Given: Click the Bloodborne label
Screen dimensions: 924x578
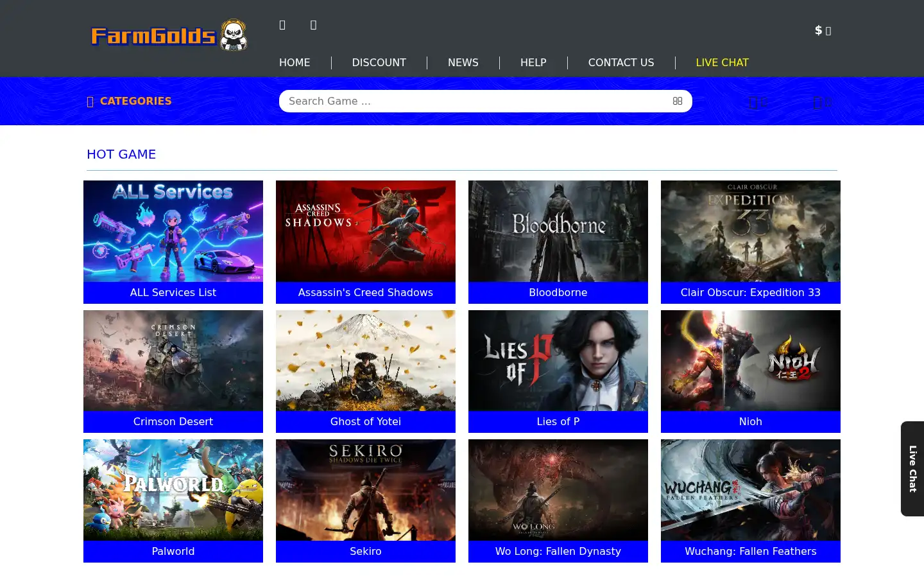Looking at the screenshot, I should (558, 293).
